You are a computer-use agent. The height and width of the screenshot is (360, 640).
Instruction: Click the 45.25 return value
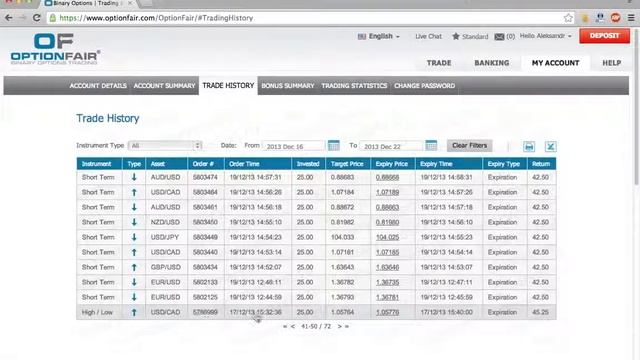[x=540, y=312]
